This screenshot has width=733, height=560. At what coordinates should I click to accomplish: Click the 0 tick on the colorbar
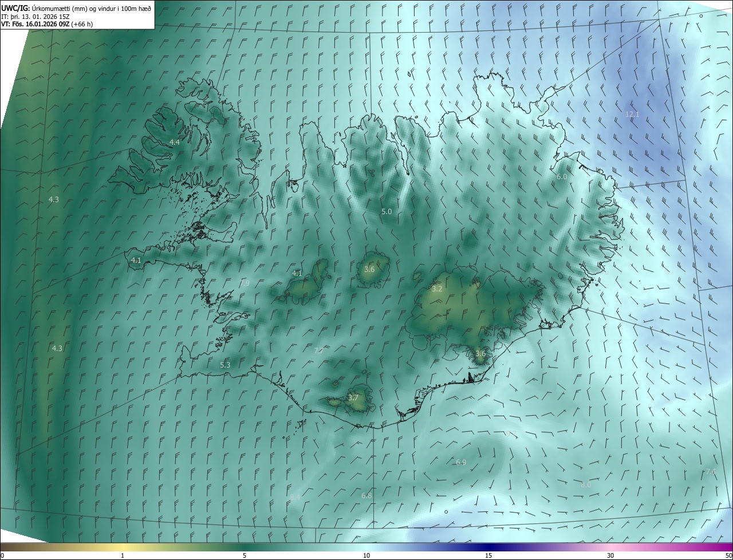tap(2, 555)
